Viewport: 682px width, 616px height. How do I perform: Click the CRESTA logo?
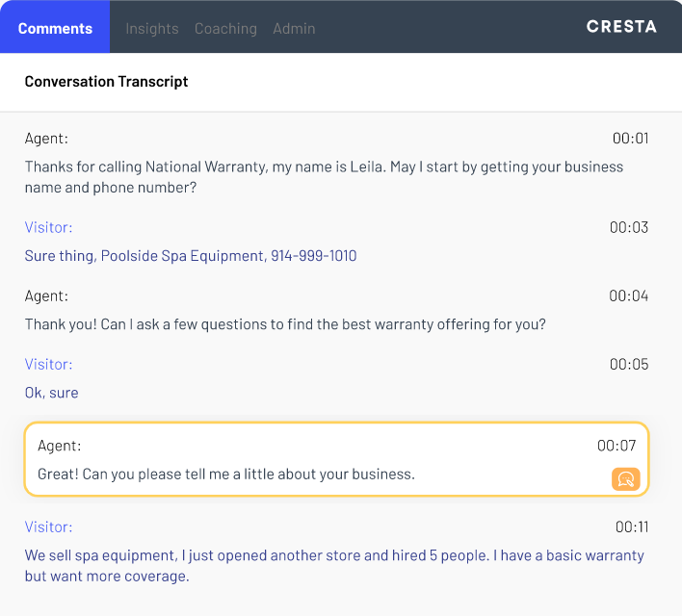(621, 27)
